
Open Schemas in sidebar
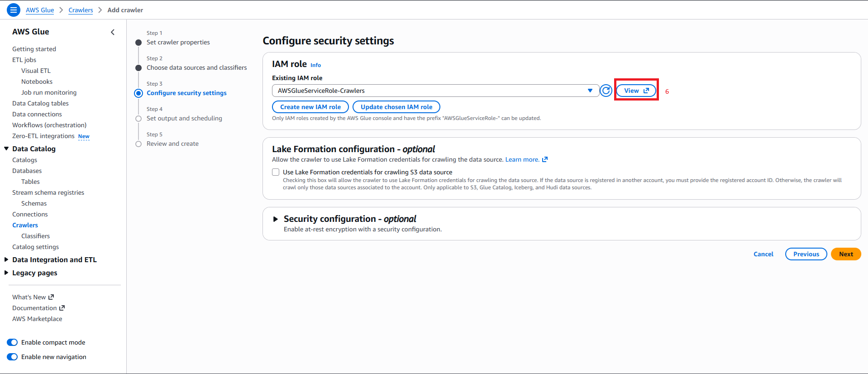pos(34,203)
